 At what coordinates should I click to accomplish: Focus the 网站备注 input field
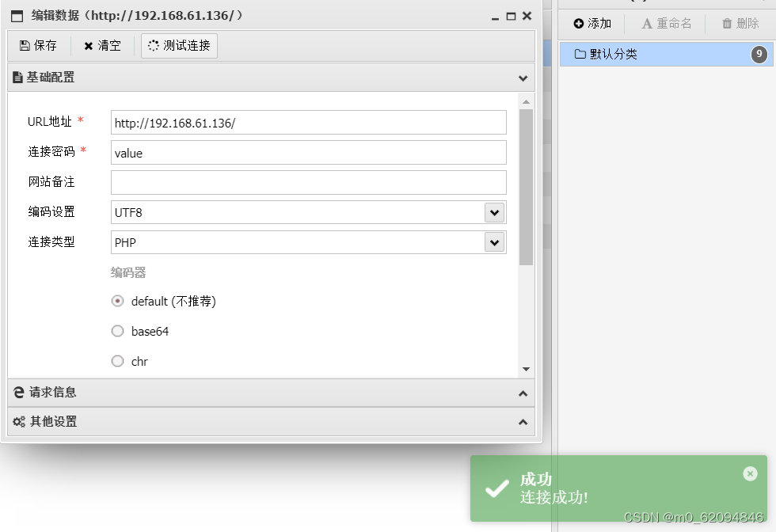point(308,183)
